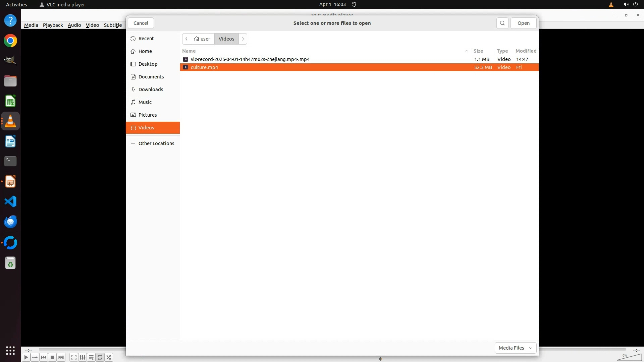The width and height of the screenshot is (644, 362).
Task: Open the Audio menu
Action: 74,25
